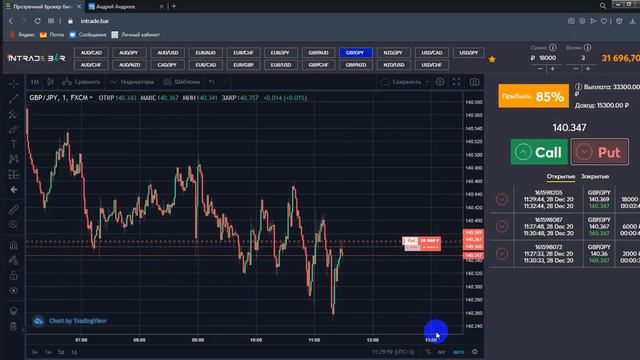The height and width of the screenshot is (360, 640).
Task: Switch to the Открытые open trades tab
Action: (560, 176)
